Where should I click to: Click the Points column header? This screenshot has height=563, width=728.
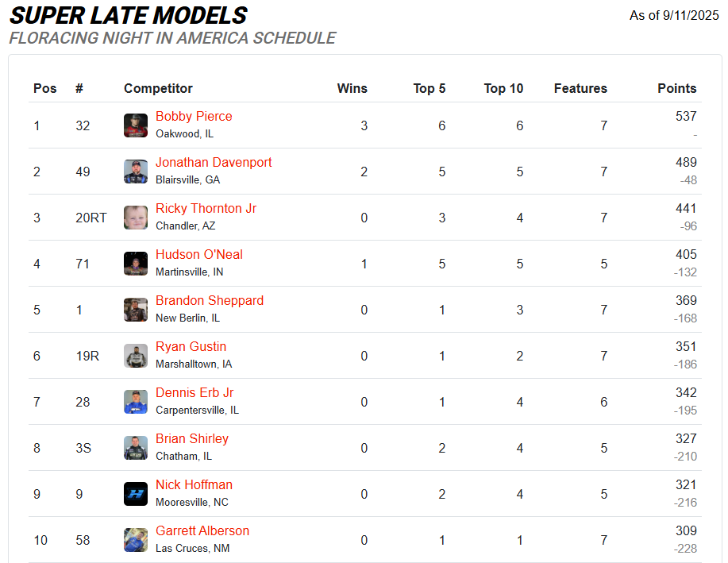[x=676, y=89]
